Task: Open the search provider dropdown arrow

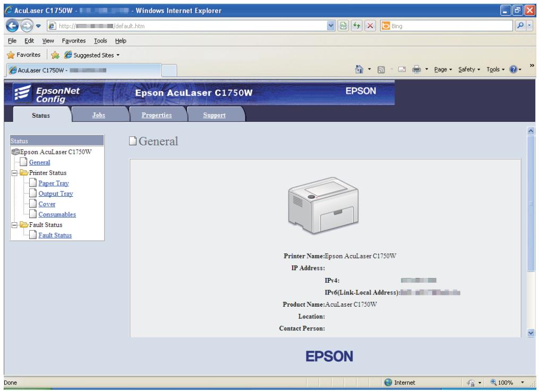Action: coord(529,26)
